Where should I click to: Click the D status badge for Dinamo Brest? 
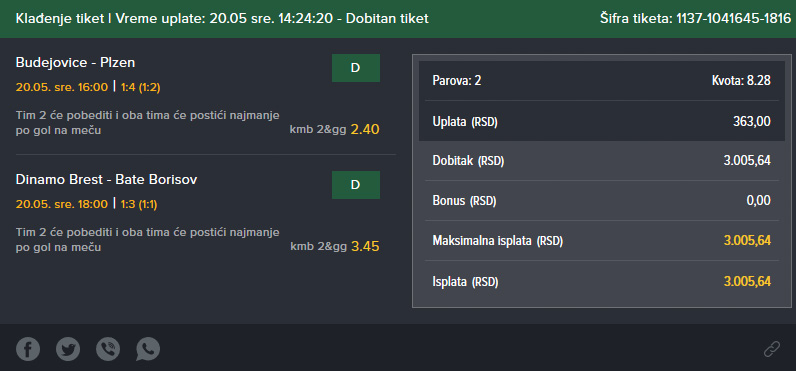pyautogui.click(x=356, y=185)
